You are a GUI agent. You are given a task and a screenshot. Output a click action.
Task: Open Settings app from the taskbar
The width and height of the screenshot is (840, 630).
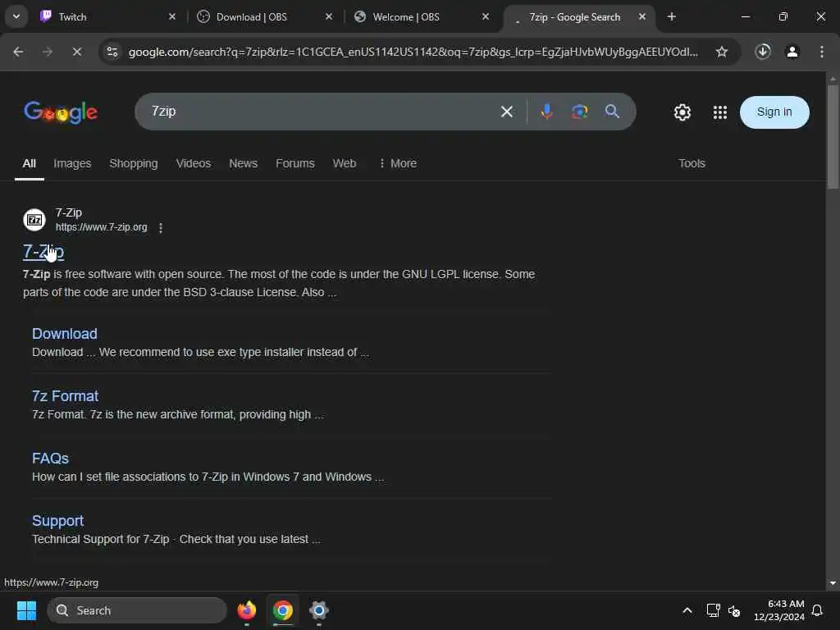point(319,610)
